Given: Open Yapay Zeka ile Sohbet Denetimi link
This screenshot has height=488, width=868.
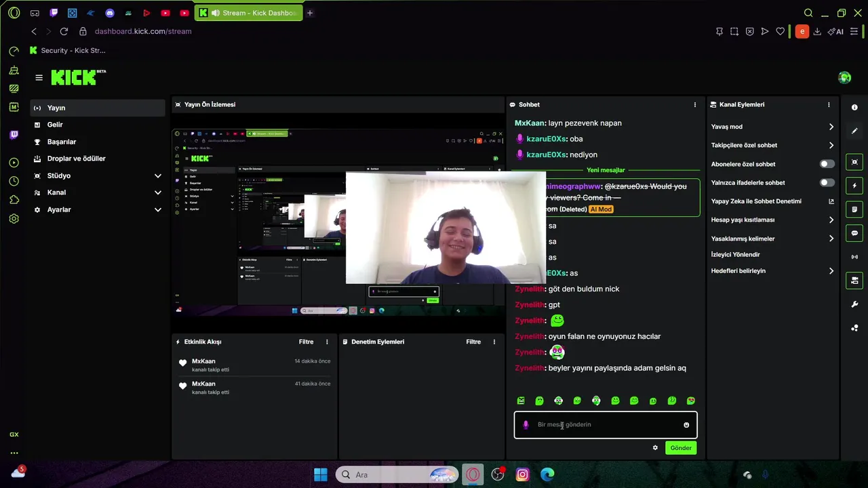Looking at the screenshot, I should click(x=772, y=201).
